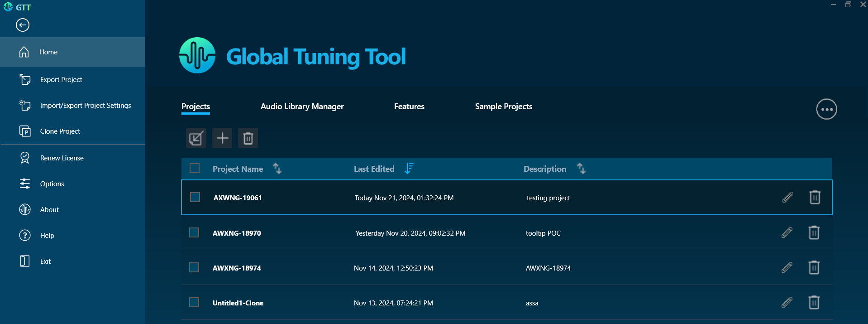Screen dimensions: 868x324
Task: Switch to the Features tab
Action: pyautogui.click(x=409, y=106)
